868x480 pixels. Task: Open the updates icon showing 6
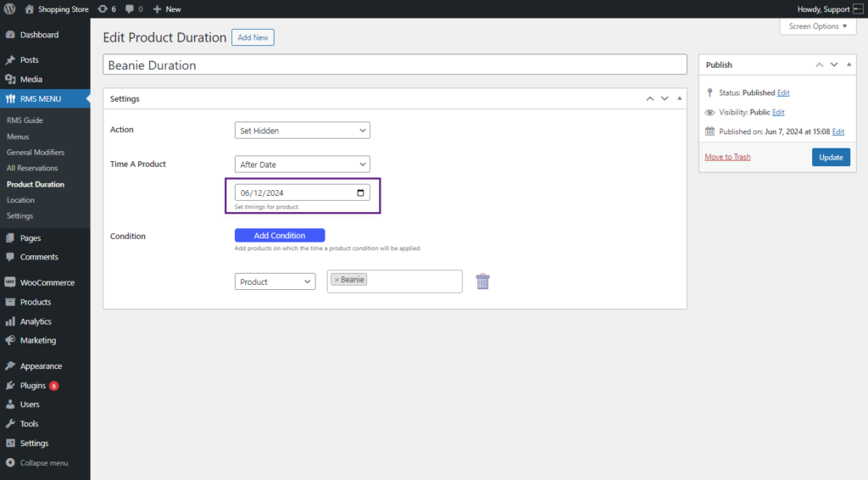pyautogui.click(x=107, y=8)
